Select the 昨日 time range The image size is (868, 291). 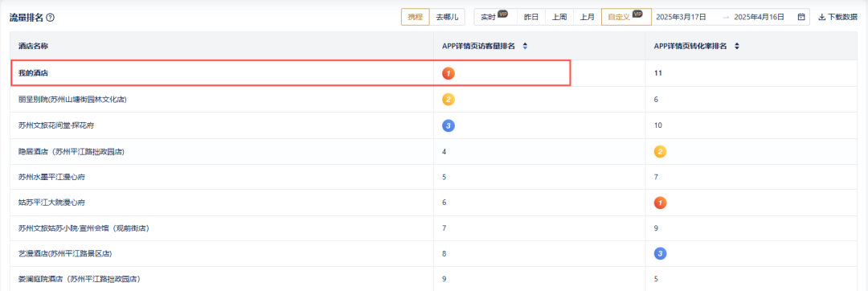click(x=531, y=17)
